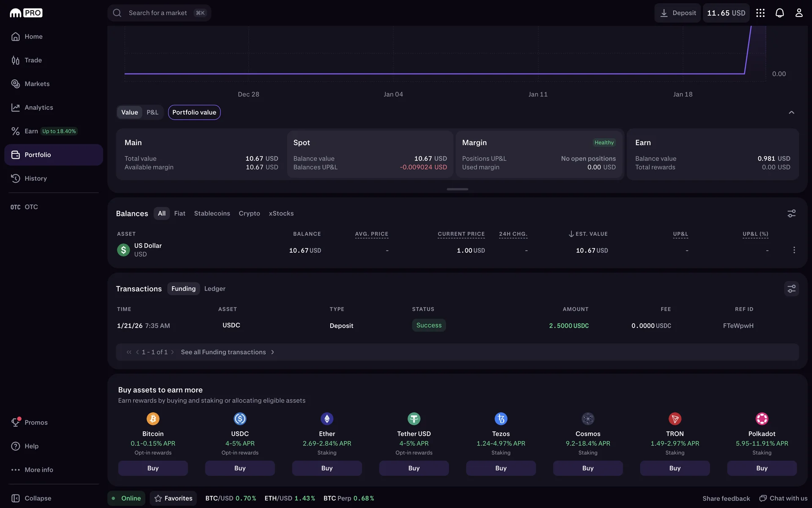
Task: Collapse the portfolio chart section chevron
Action: click(791, 113)
